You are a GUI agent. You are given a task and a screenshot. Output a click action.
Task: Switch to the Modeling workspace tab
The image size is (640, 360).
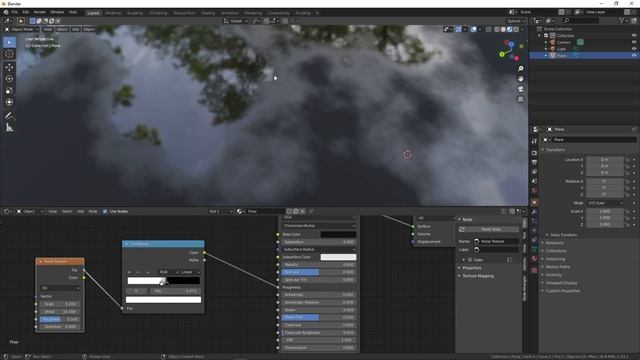[x=113, y=13]
